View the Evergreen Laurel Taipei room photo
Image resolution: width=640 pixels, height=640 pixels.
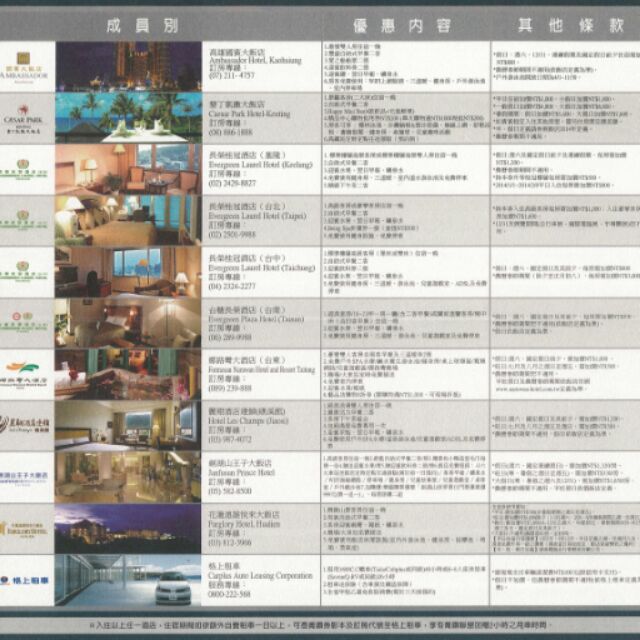[127, 220]
